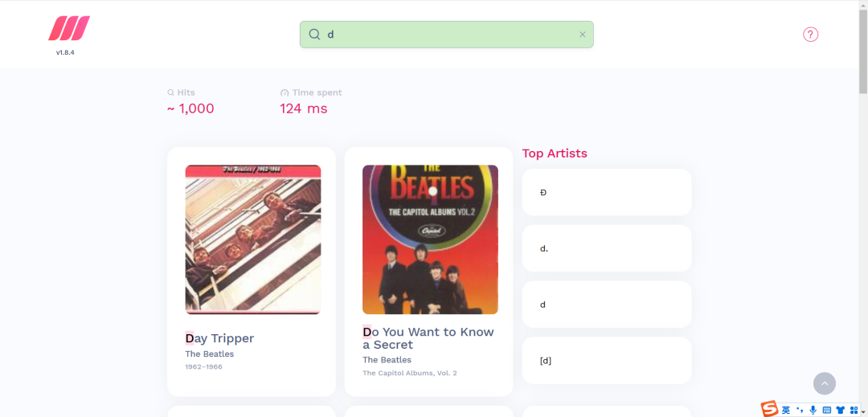
Task: Select the '[d]' top artist card
Action: click(607, 361)
